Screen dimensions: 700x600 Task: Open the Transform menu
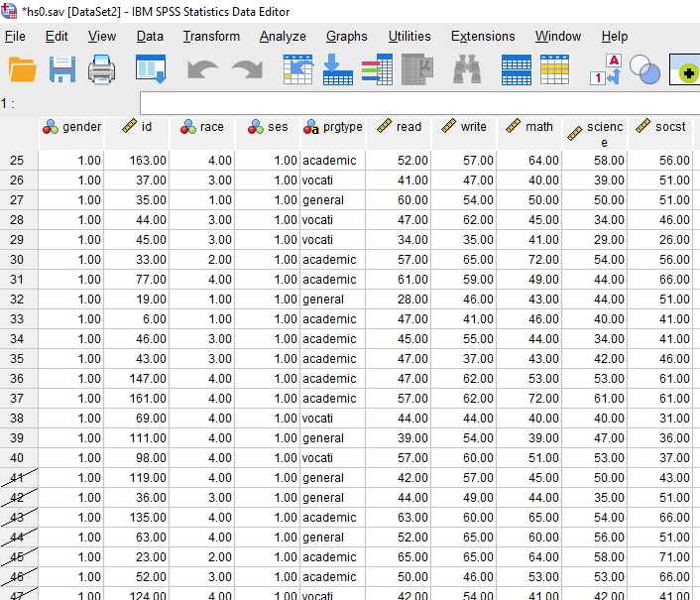click(211, 36)
